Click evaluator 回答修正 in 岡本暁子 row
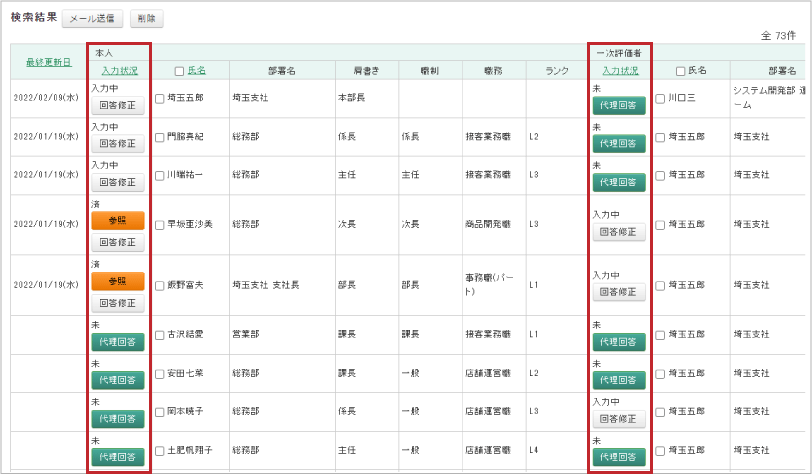The height and width of the screenshot is (476, 812). tap(619, 419)
